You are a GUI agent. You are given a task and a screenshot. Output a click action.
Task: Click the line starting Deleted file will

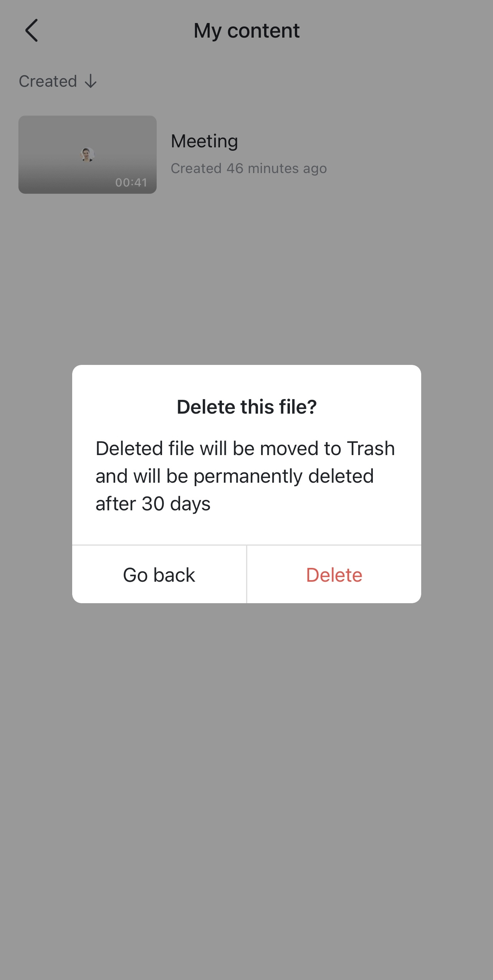click(245, 448)
